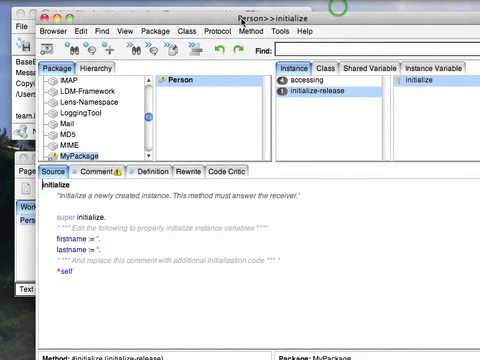The width and height of the screenshot is (480, 360).
Task: Switch to the Hierarchy tab
Action: coord(96,68)
